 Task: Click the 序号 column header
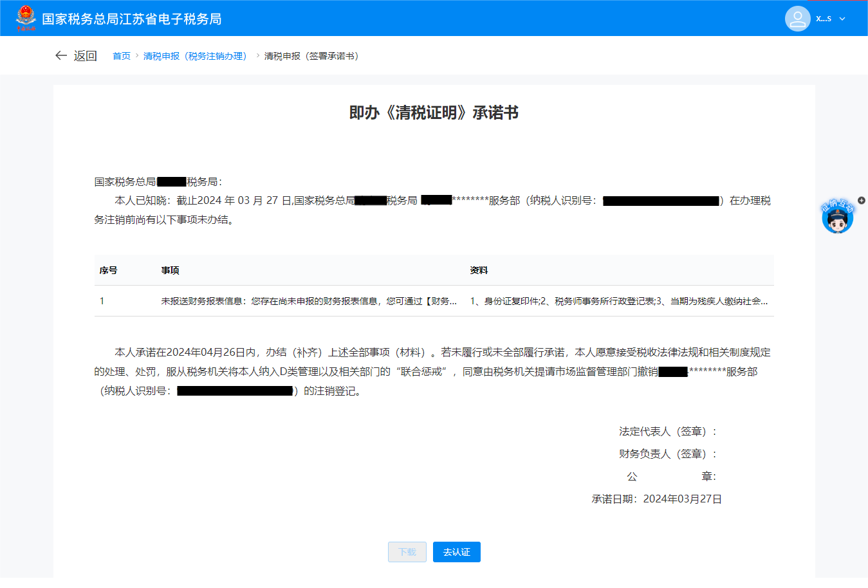coord(108,271)
